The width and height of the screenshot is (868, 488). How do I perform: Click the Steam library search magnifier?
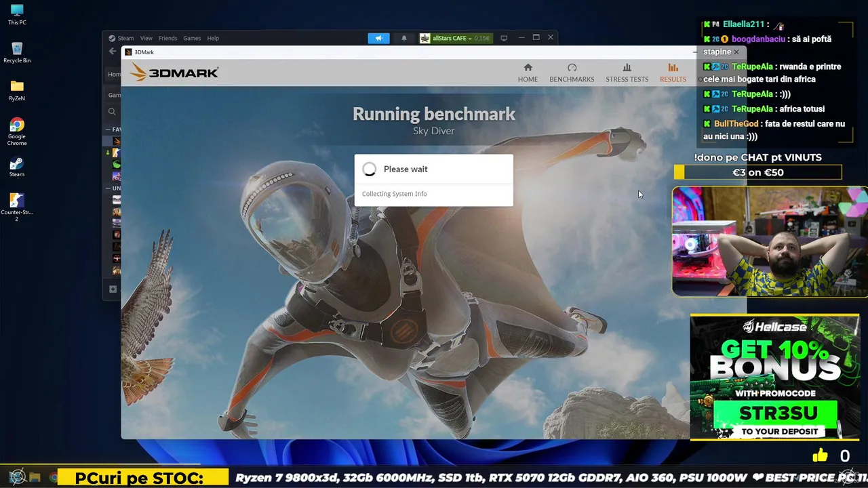[x=112, y=112]
